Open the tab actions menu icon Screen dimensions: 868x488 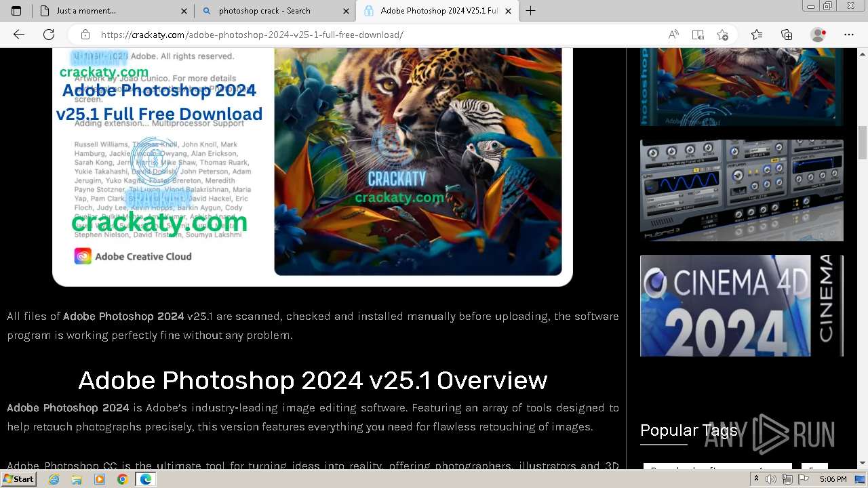[x=16, y=11]
